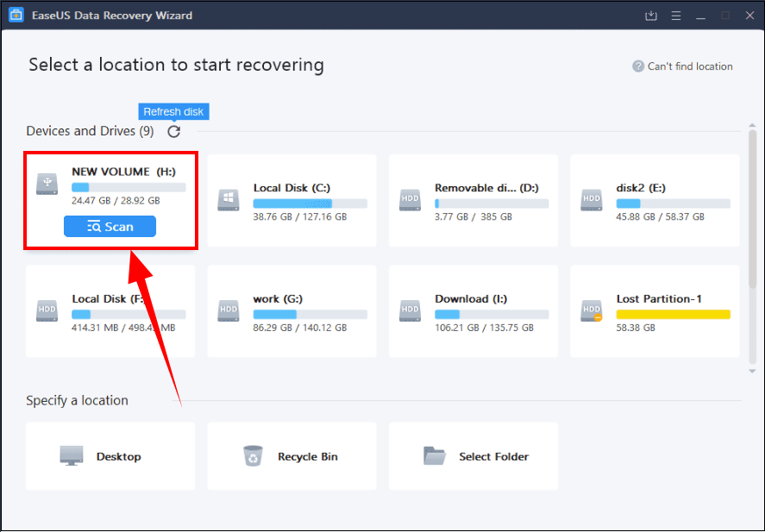Click the drives list vertical scrollbar thumb
The height and width of the screenshot is (532, 765).
pos(752,208)
